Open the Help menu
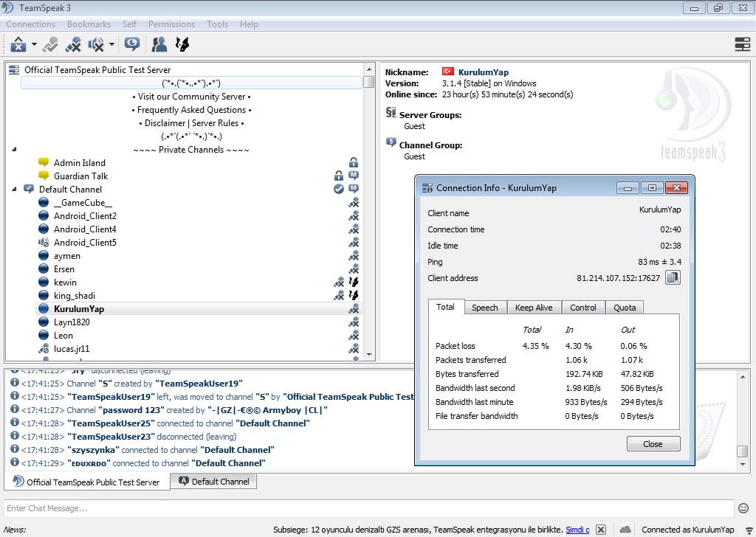This screenshot has width=756, height=537. pos(249,24)
